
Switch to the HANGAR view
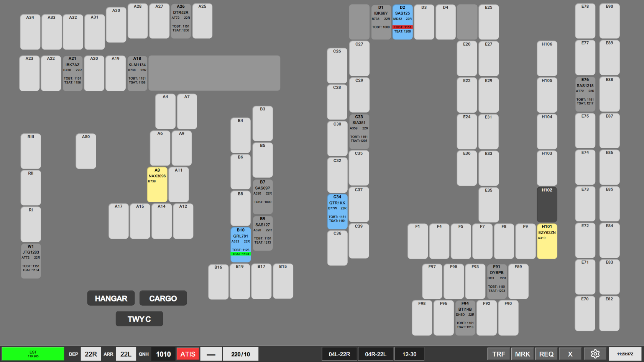pos(111,298)
